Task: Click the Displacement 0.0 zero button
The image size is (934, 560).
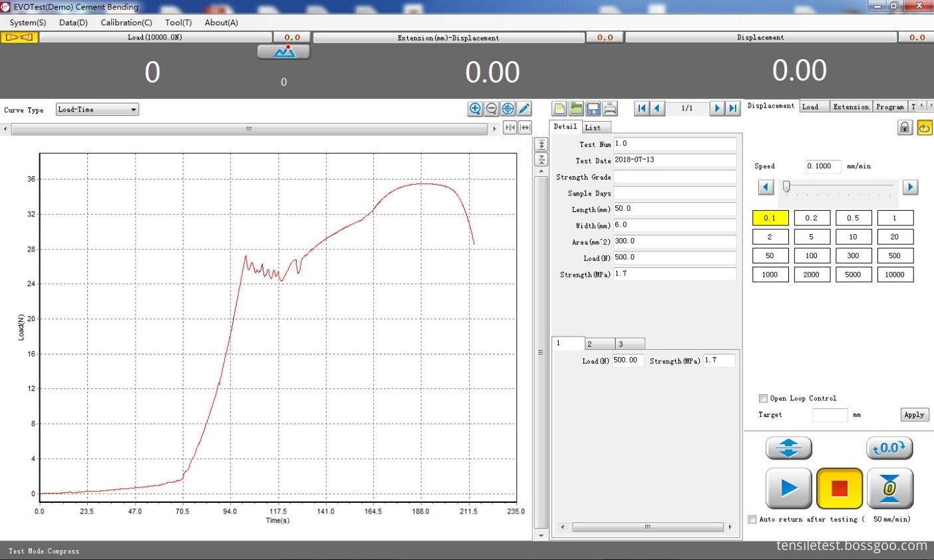Action: (x=917, y=38)
